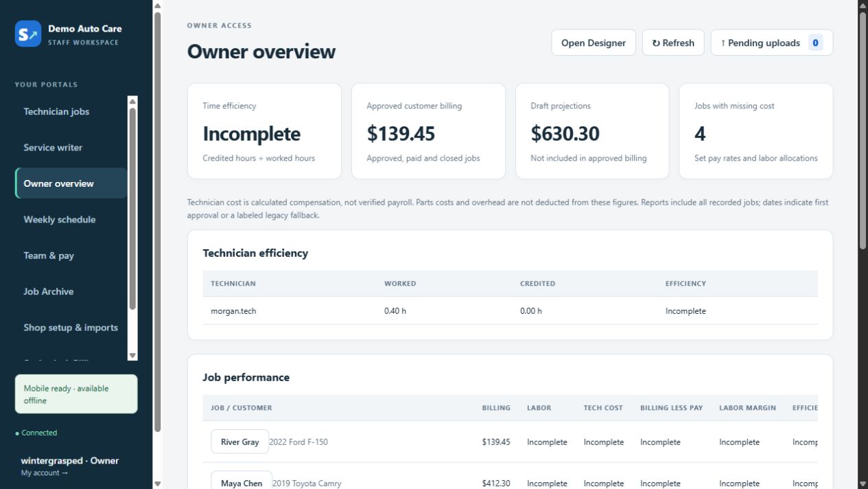Open Pending uploads
Screen dimensions: 868x489
click(x=772, y=43)
